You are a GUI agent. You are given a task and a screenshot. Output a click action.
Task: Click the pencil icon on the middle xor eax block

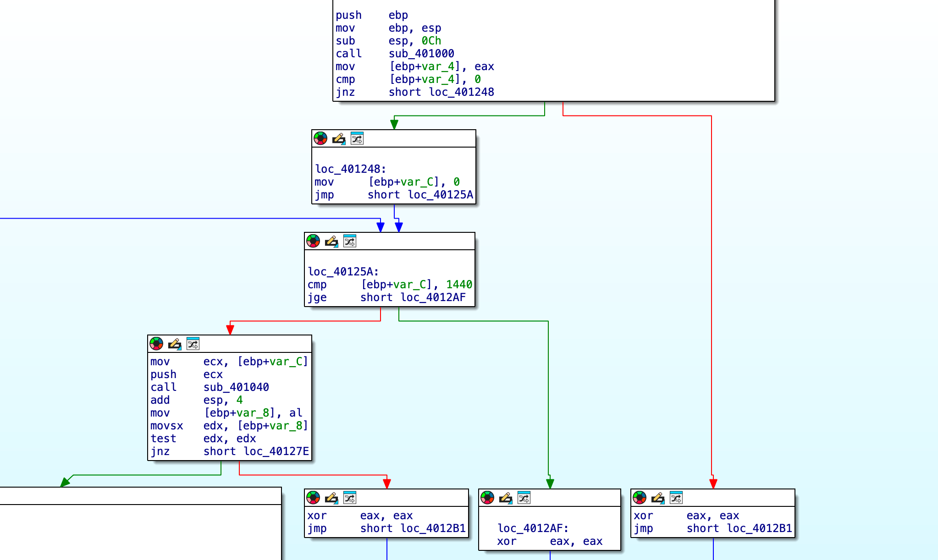click(331, 498)
